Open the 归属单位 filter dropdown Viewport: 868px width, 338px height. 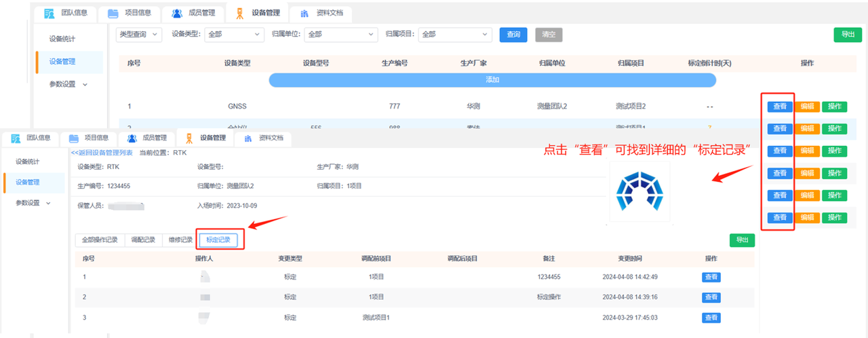click(x=341, y=35)
